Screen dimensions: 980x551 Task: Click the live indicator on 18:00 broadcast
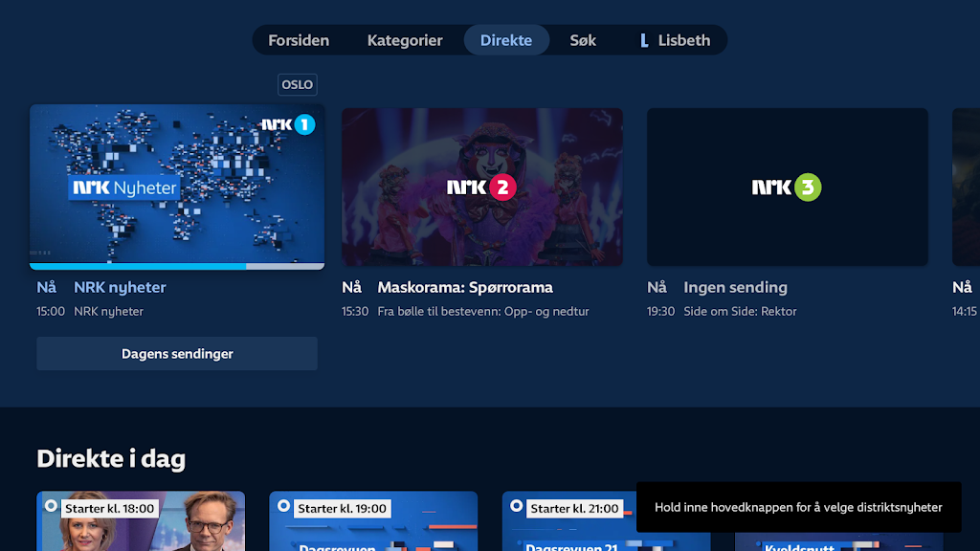(51, 506)
